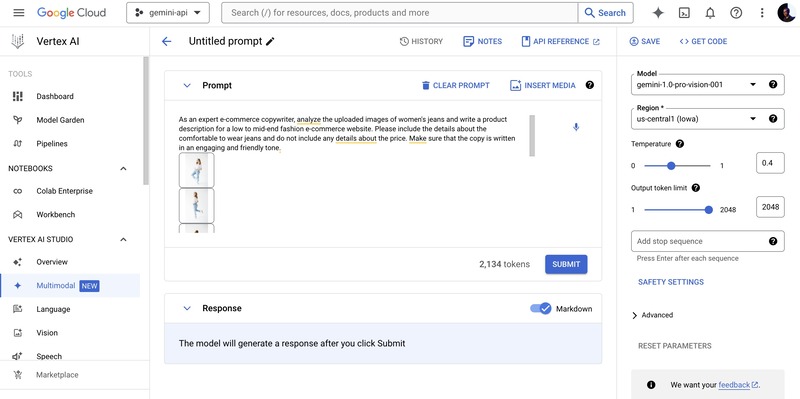The image size is (800, 399).
Task: Click Reset Parameters
Action: coord(674,345)
